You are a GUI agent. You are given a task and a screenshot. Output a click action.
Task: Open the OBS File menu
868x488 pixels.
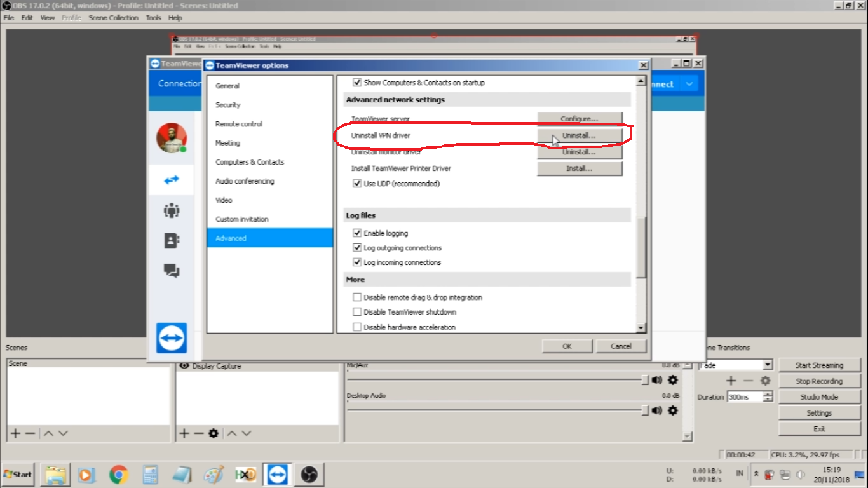click(9, 18)
